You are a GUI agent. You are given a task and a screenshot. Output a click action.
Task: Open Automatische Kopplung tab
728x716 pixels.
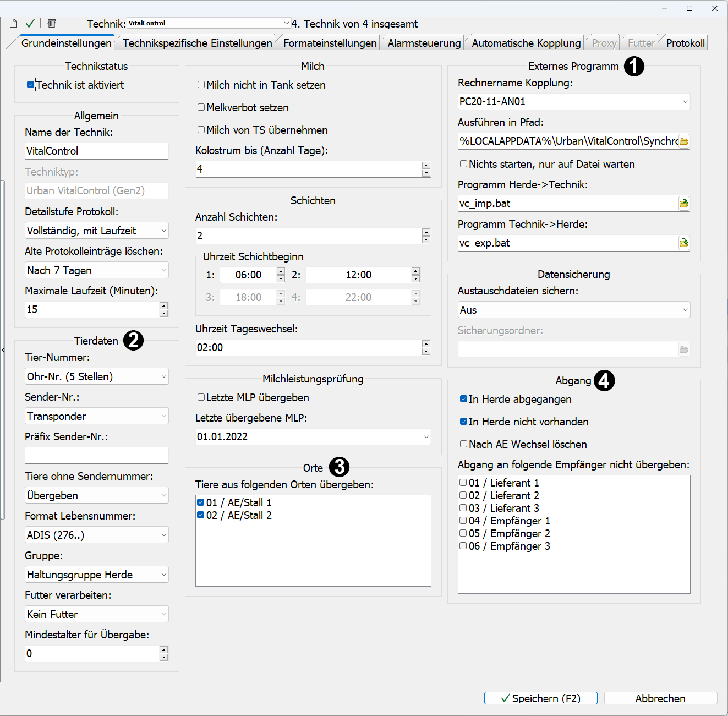click(526, 43)
